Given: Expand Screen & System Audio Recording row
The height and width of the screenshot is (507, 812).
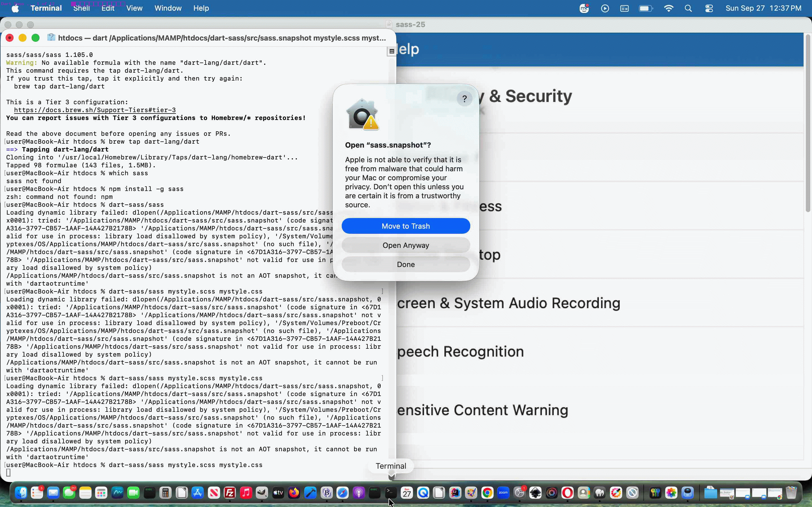Looking at the screenshot, I should click(x=600, y=303).
